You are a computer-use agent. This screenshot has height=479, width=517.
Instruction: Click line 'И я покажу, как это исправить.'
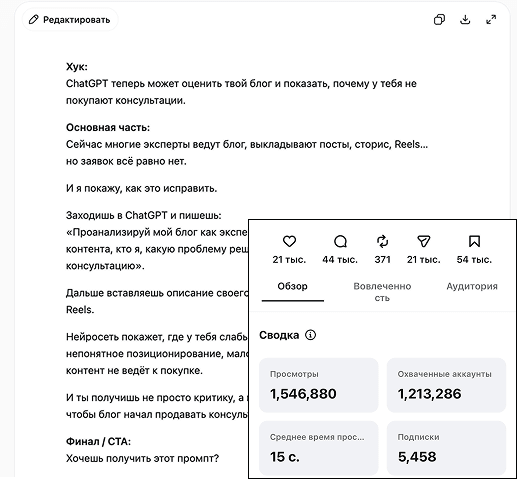click(142, 188)
